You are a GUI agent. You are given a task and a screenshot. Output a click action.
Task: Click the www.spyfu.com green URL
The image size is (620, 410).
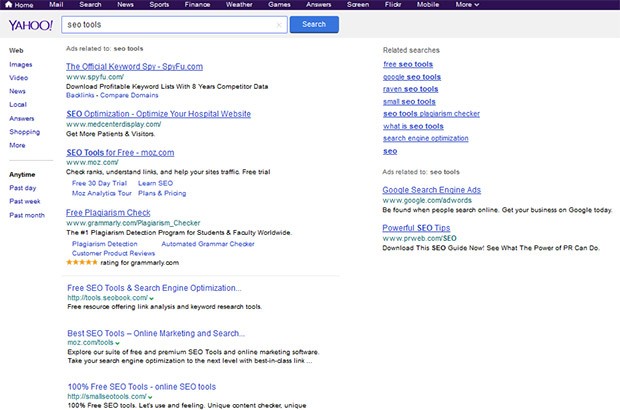point(95,77)
